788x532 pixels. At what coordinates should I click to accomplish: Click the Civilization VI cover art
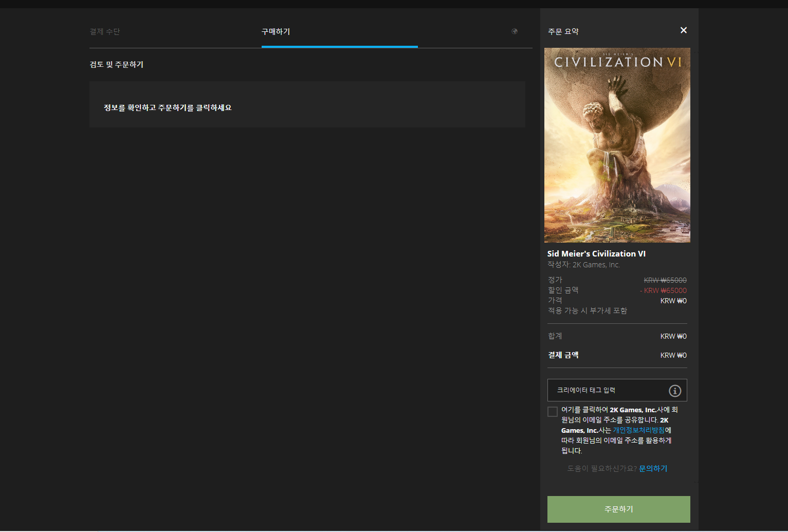617,145
